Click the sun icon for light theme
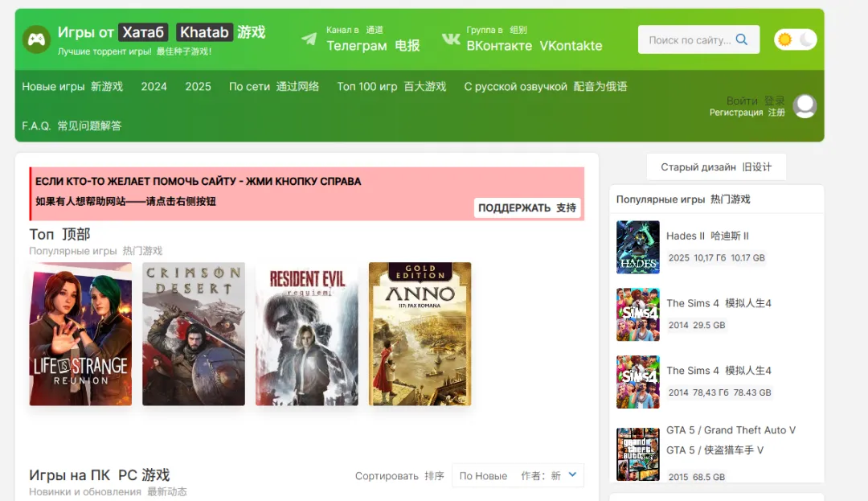 (784, 39)
